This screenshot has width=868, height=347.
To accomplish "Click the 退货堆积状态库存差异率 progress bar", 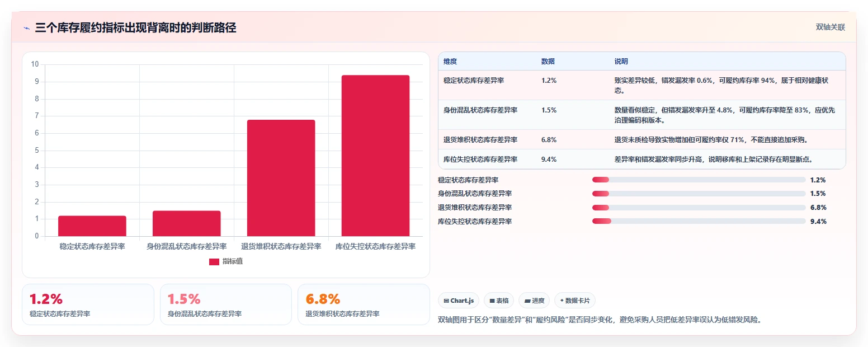I will (699, 208).
